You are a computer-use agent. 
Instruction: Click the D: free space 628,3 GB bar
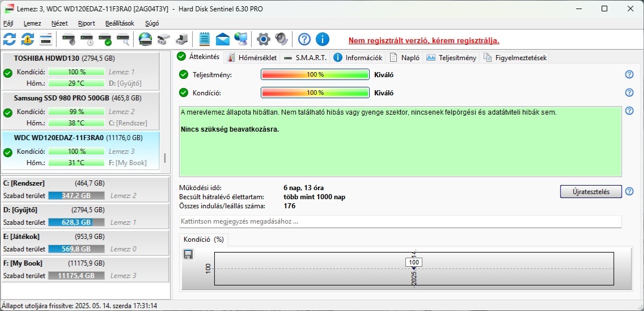77,222
